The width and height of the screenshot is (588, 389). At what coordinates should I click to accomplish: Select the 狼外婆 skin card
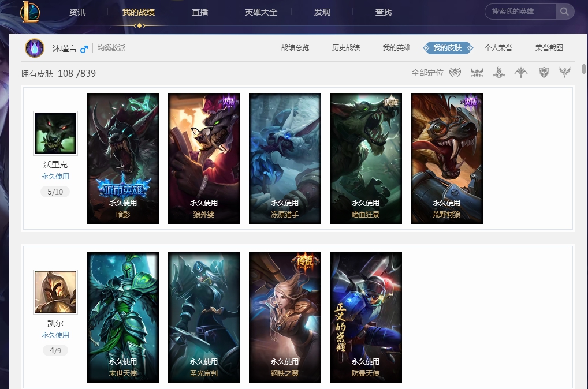tap(204, 158)
